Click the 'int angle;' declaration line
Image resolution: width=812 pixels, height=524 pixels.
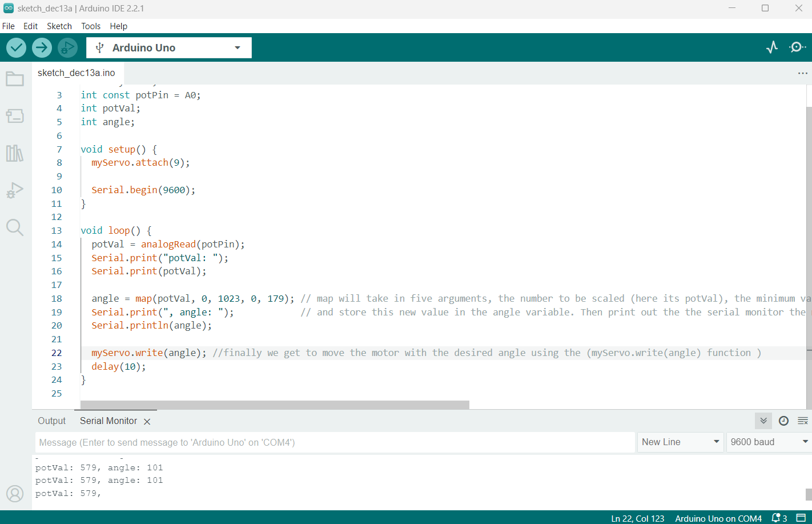107,122
